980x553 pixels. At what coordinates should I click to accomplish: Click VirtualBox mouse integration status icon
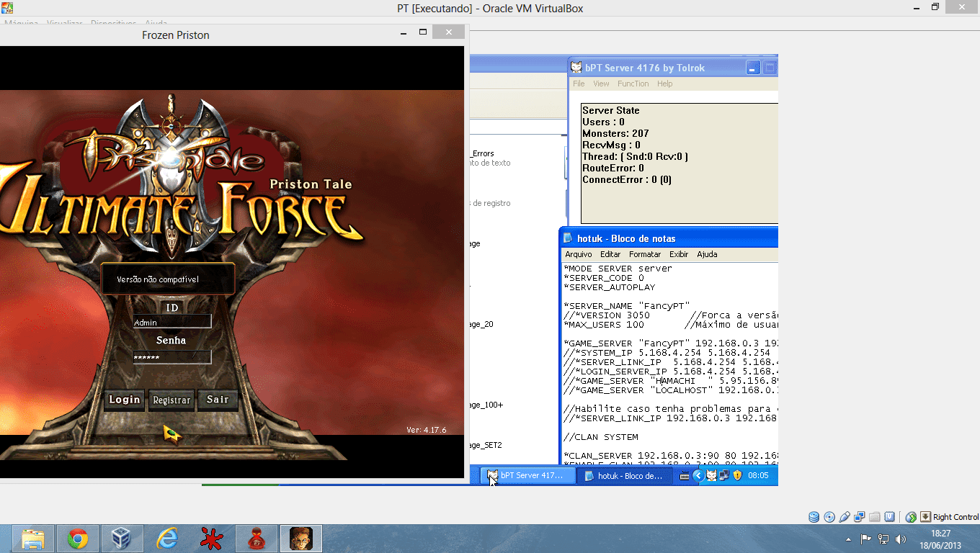coord(911,517)
